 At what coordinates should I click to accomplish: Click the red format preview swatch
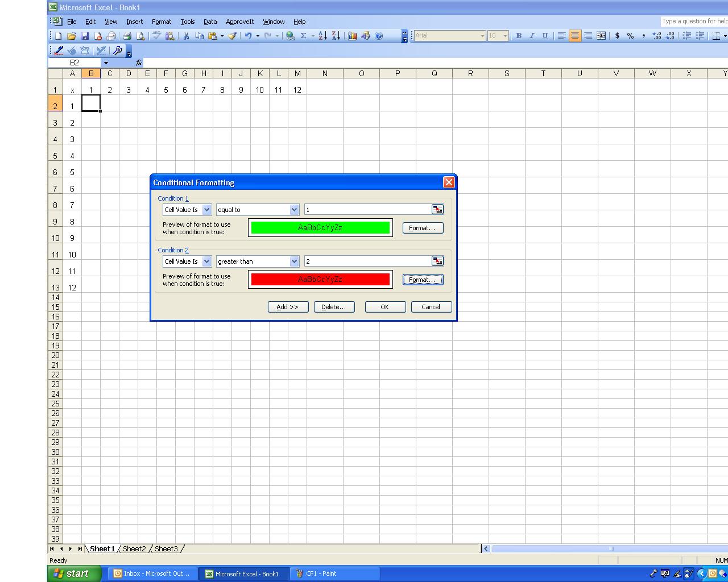coord(320,280)
